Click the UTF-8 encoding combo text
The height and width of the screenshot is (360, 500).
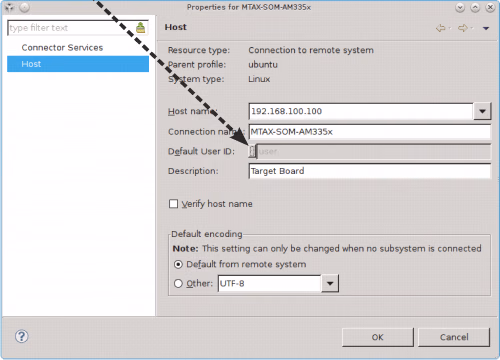(270, 284)
